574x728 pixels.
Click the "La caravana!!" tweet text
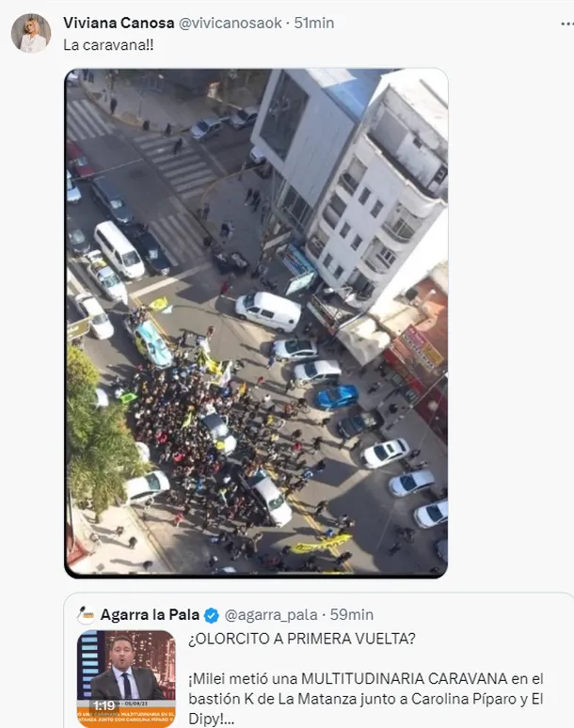click(x=108, y=45)
